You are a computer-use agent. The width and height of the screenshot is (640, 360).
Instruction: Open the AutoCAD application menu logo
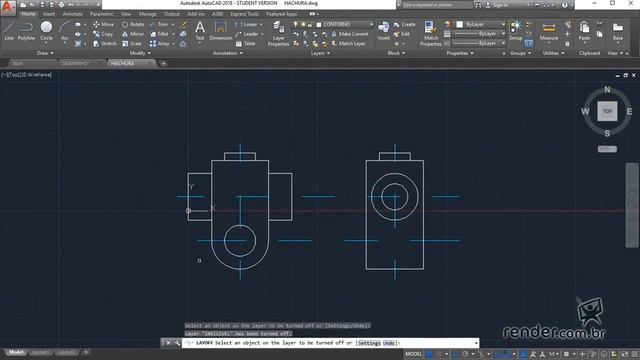(x=8, y=7)
